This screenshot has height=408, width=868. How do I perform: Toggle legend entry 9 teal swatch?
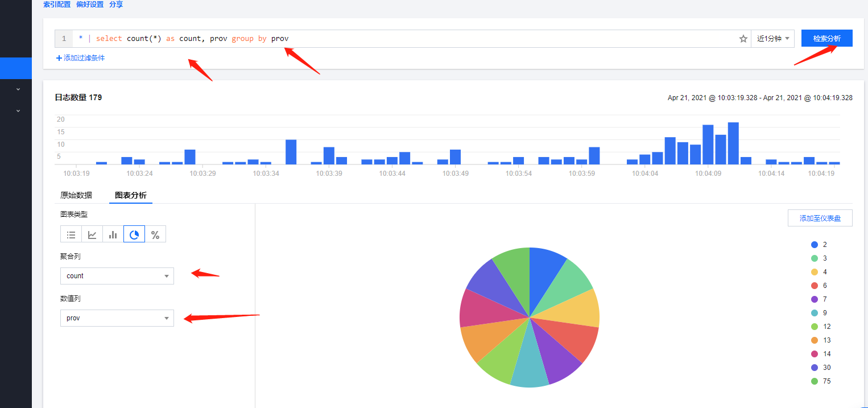(x=815, y=313)
